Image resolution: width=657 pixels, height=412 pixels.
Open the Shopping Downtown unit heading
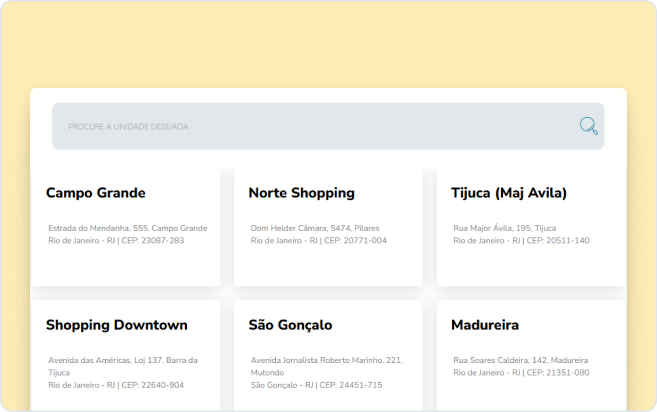pyautogui.click(x=116, y=325)
